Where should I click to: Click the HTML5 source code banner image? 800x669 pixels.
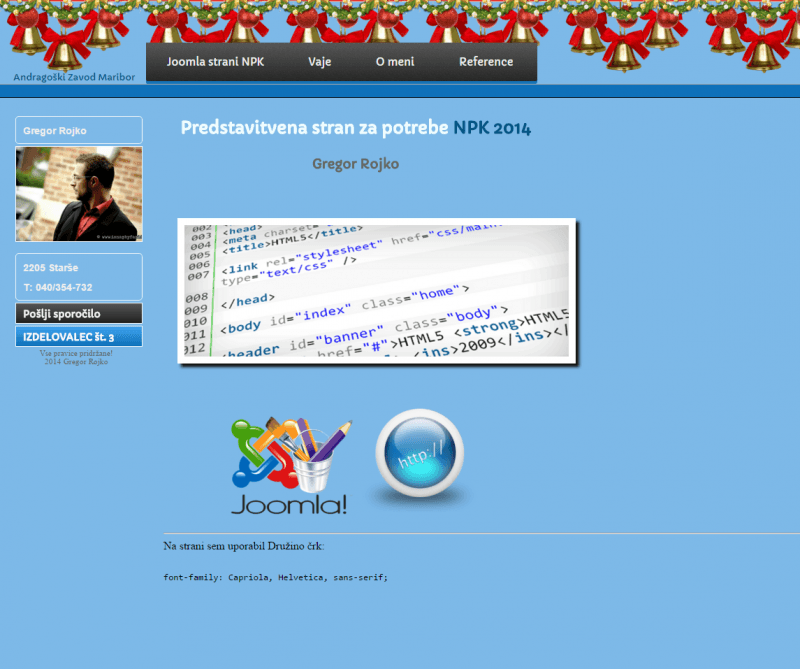click(x=377, y=291)
